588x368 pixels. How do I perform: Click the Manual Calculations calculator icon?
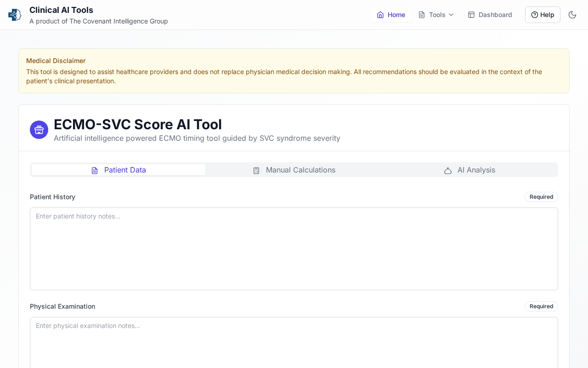coord(256,170)
